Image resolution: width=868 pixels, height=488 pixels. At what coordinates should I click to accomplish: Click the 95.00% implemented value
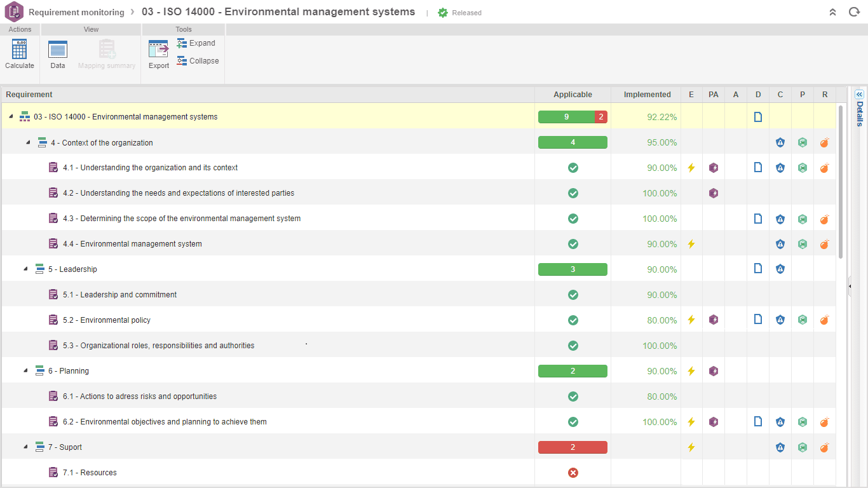point(661,142)
